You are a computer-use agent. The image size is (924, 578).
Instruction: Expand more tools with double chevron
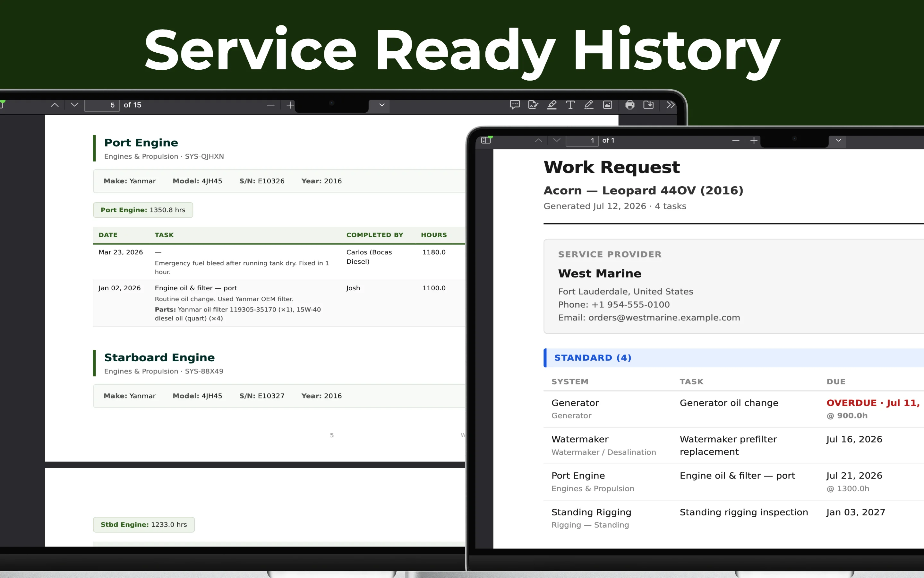pyautogui.click(x=671, y=105)
